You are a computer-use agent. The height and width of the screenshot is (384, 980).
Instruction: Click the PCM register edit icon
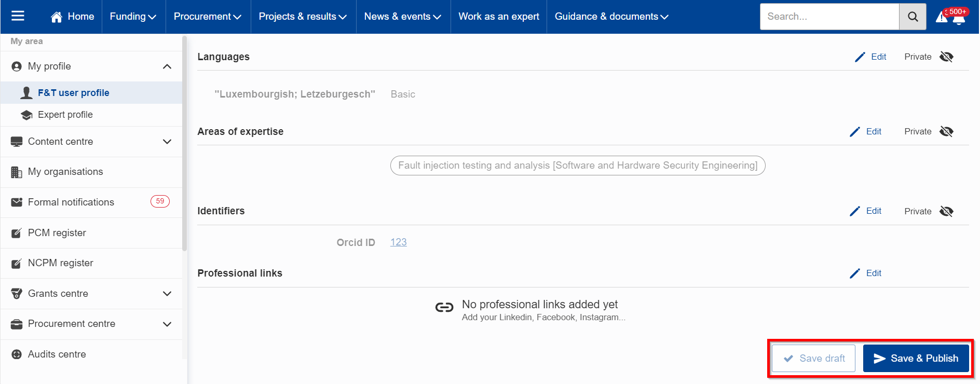point(17,233)
